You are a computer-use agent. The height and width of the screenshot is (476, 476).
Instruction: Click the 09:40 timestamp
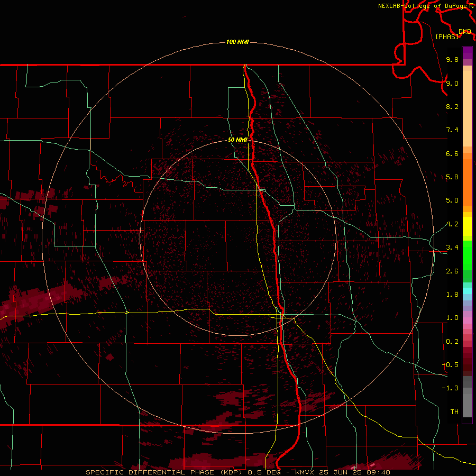379,472
